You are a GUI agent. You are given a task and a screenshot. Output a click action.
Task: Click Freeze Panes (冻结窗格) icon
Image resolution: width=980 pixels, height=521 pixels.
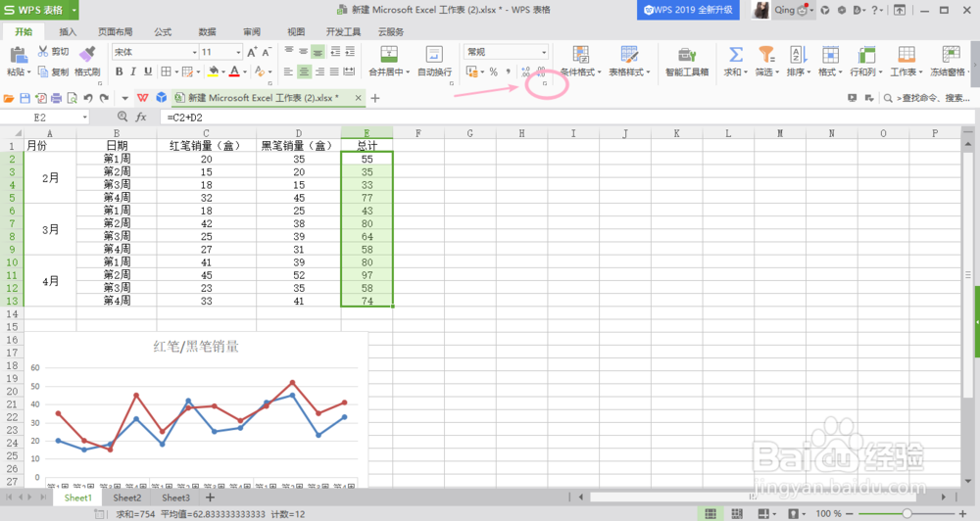[x=951, y=54]
